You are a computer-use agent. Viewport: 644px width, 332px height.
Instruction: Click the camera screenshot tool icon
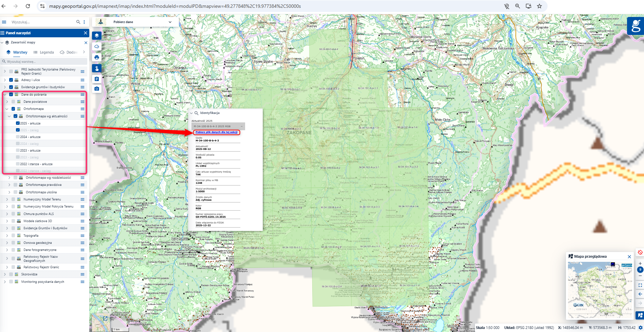tap(97, 89)
